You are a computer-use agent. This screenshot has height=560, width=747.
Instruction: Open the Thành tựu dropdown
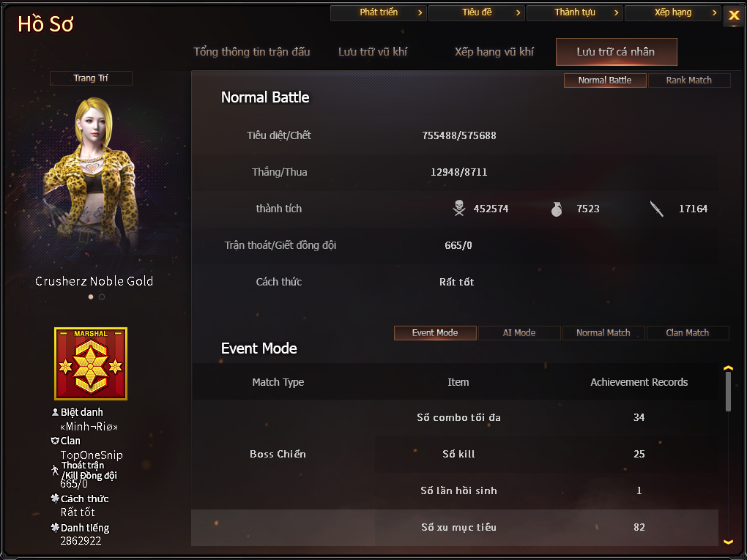tap(575, 13)
